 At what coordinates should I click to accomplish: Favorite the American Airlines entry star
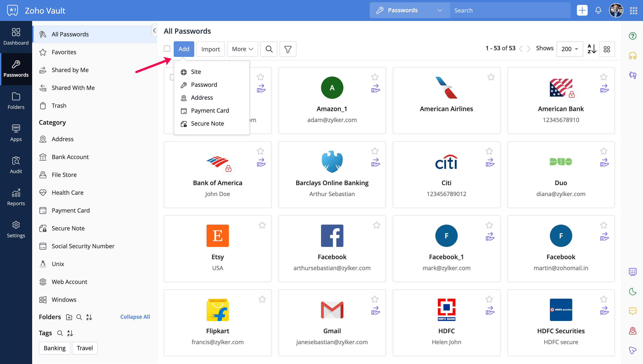click(491, 77)
